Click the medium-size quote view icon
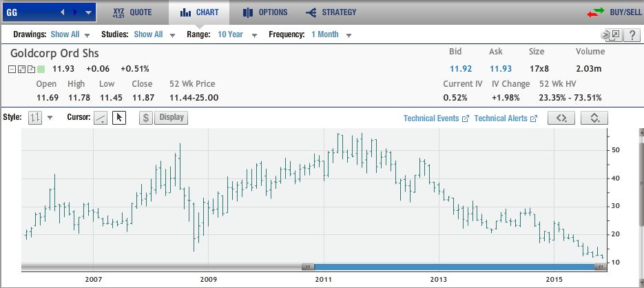Screen dimensions: 644x288 click(x=21, y=69)
